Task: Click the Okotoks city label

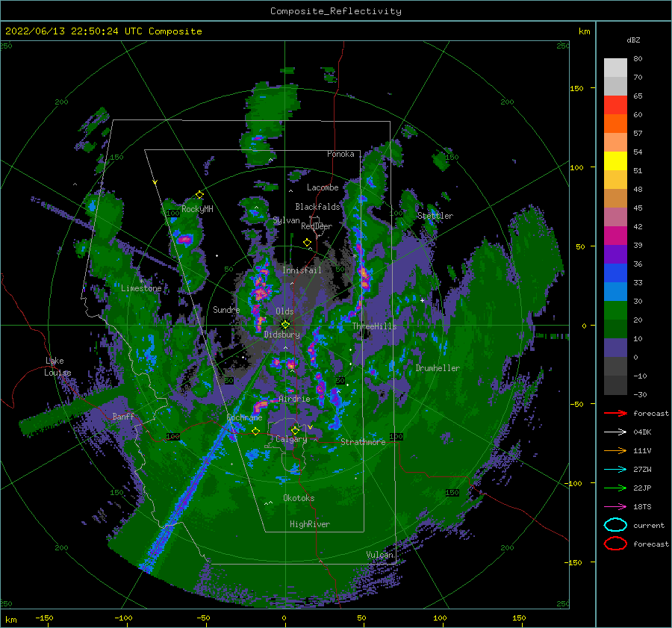Action: (299, 498)
